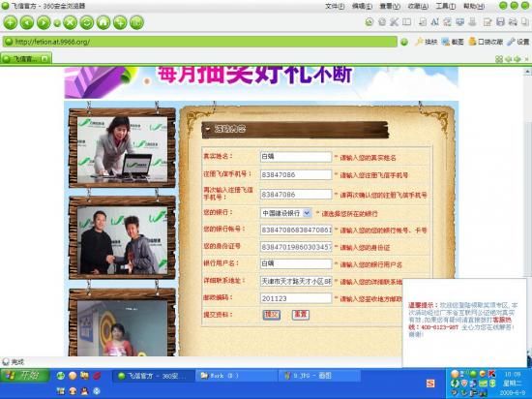Viewport: 532px width, 399px height.
Task: Click the 详细联系地址 input field
Action: 296,281
